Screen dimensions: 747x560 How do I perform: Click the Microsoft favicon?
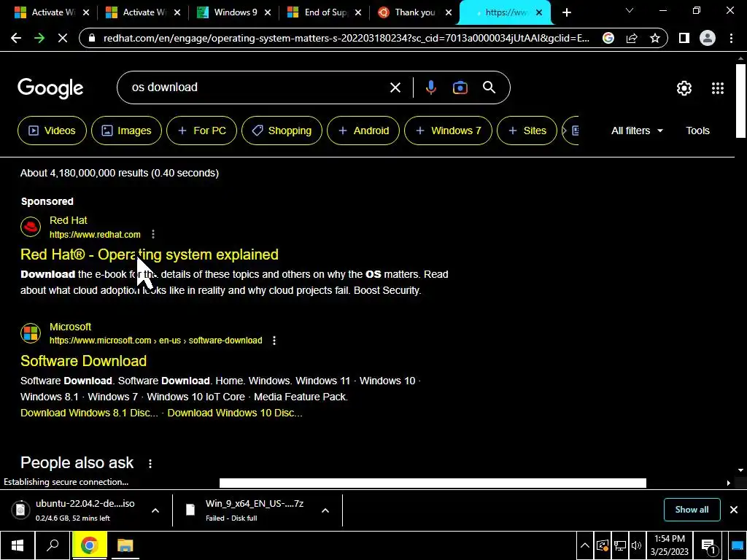point(31,332)
